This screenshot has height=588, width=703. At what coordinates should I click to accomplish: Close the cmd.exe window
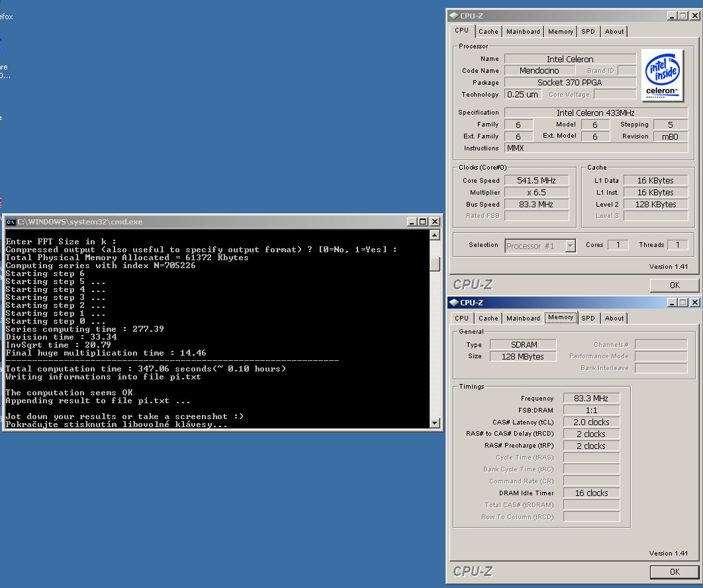[x=434, y=222]
